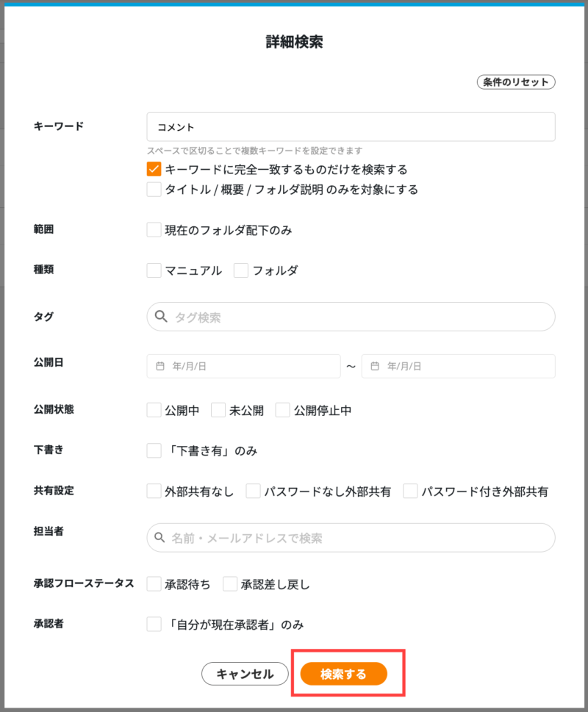Check 未公開 under 公開状態

[x=218, y=410]
